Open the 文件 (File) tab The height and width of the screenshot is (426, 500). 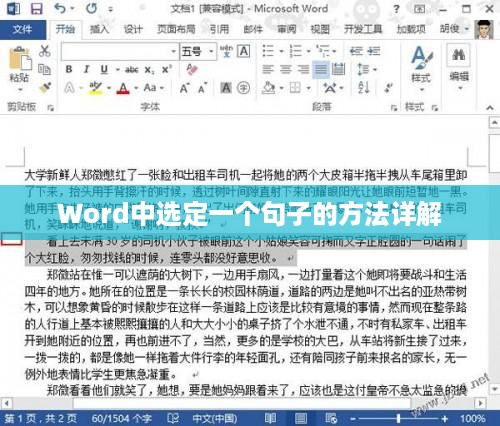(x=22, y=29)
